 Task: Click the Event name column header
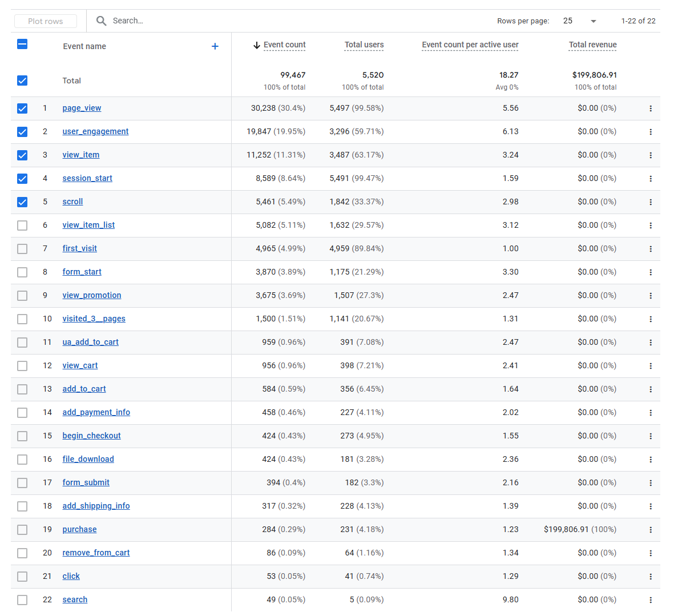coord(84,46)
